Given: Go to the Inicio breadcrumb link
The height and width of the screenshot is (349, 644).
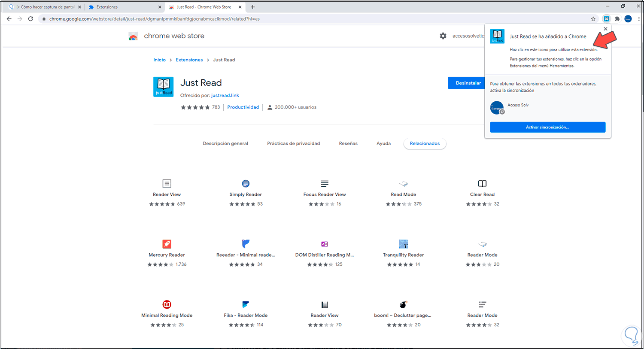Looking at the screenshot, I should point(160,60).
